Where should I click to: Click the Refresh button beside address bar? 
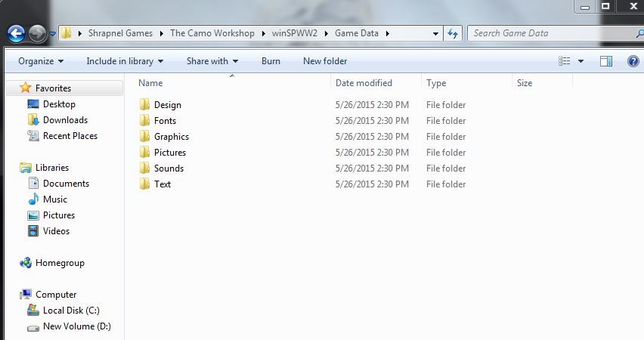(453, 33)
